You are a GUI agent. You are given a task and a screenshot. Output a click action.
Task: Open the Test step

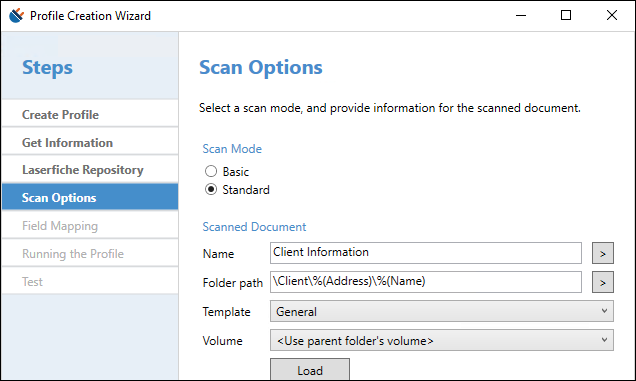(x=90, y=281)
